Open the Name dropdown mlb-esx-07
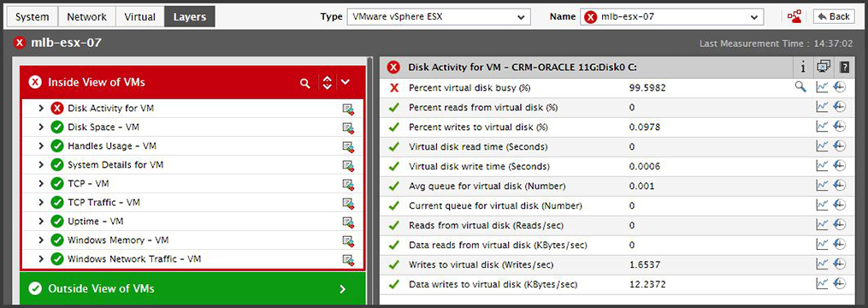Screen dimensions: 868x308 (671, 16)
